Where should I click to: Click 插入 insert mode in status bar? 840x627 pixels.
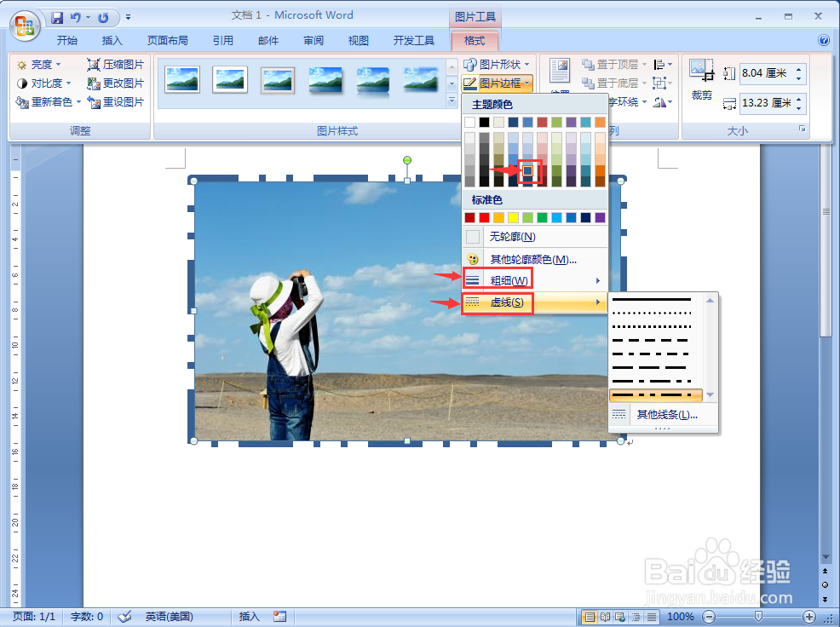tap(249, 617)
